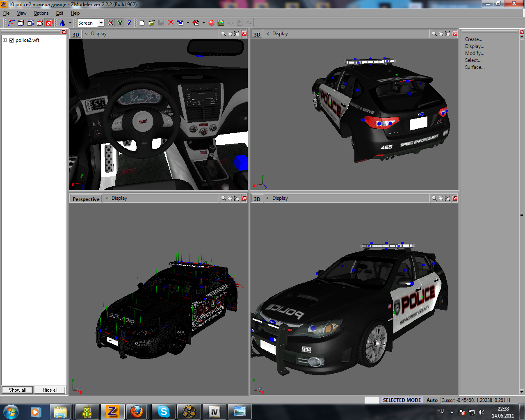The height and width of the screenshot is (420, 525).
Task: Open the Modify... command group
Action: click(475, 53)
